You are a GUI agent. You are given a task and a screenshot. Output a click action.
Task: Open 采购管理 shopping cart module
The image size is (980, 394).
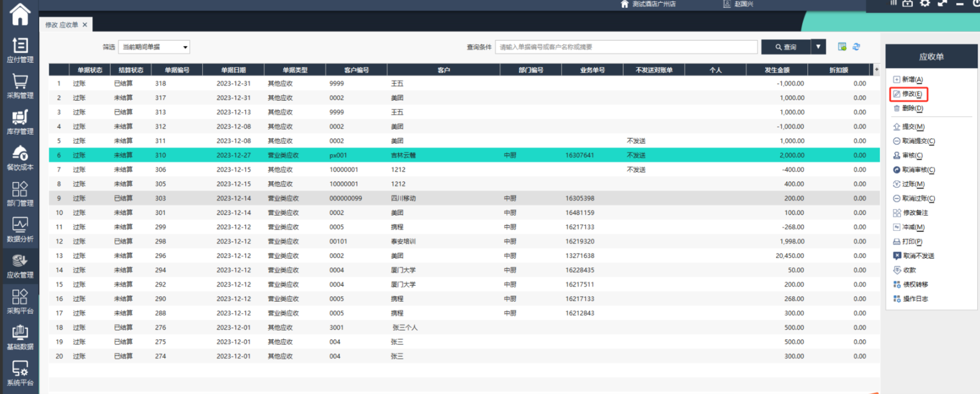(x=20, y=86)
